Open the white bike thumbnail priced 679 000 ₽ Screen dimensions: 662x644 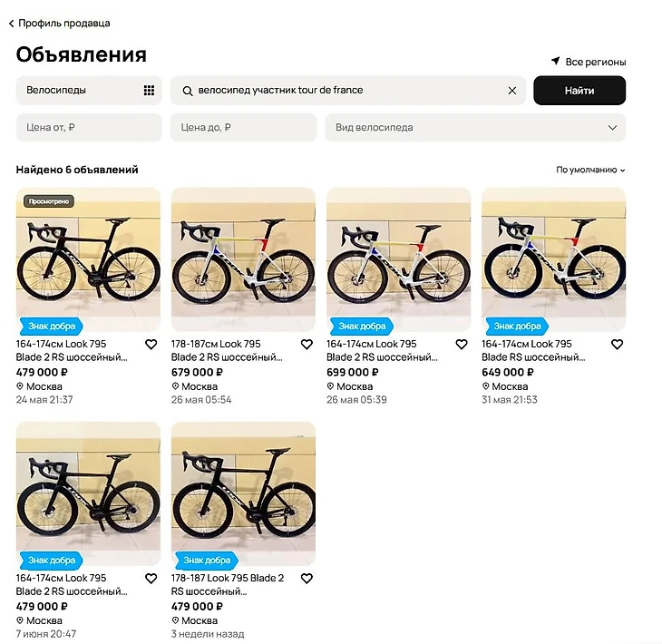click(x=243, y=259)
